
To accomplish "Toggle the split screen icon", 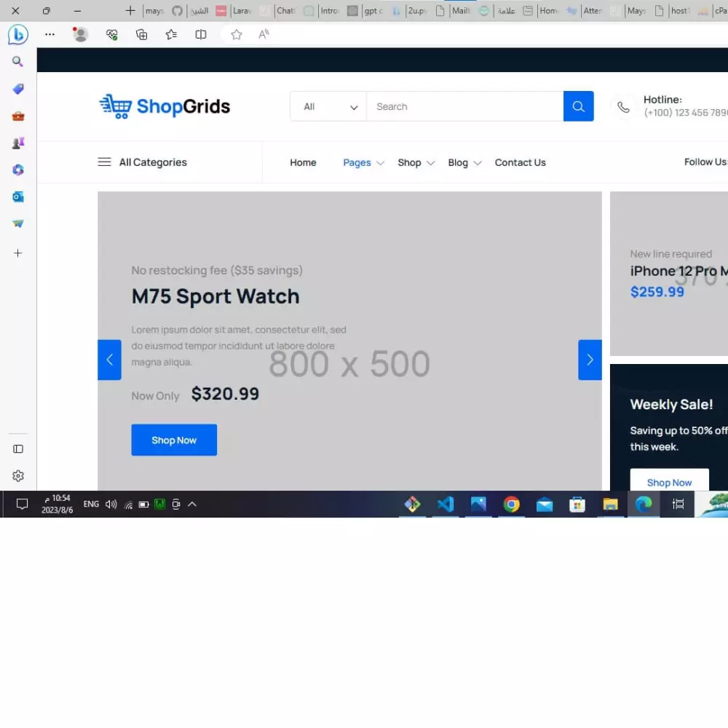I will 201,34.
